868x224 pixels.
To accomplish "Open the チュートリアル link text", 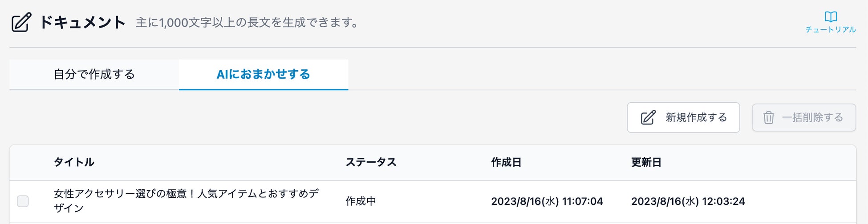I will point(831,29).
